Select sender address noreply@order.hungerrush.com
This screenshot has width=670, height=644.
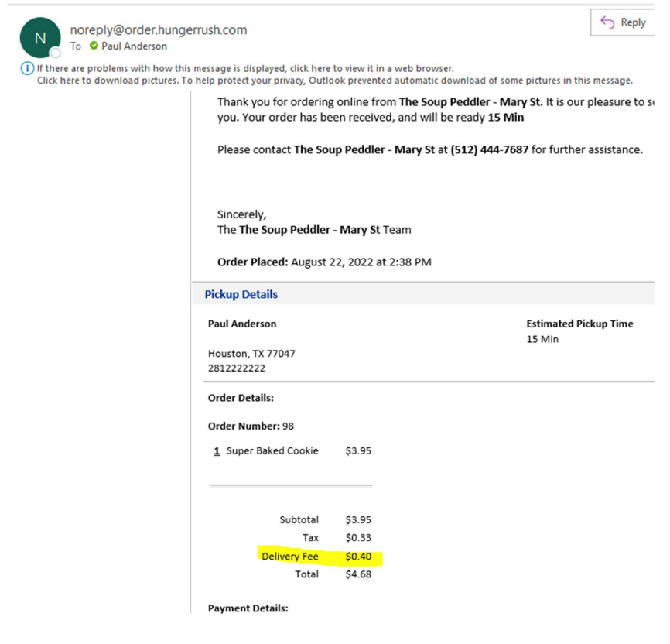159,29
